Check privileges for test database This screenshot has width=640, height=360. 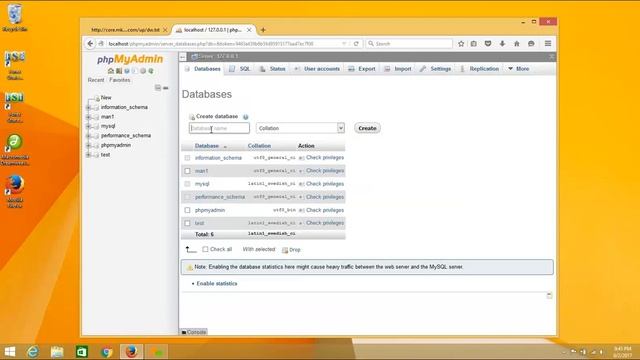325,223
